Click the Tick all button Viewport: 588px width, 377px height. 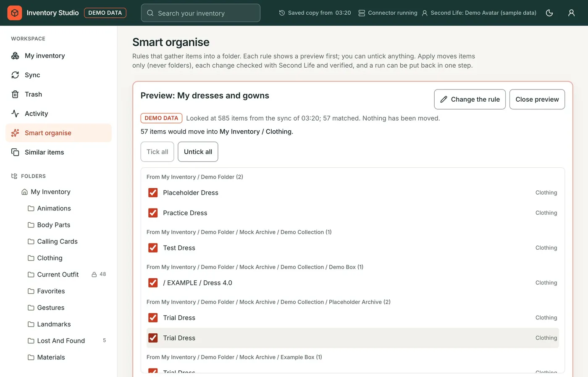click(x=157, y=152)
